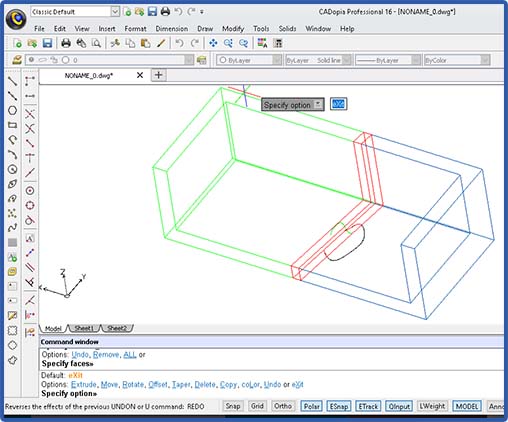The image size is (508, 422).
Task: Open the Dimension menu
Action: click(172, 29)
